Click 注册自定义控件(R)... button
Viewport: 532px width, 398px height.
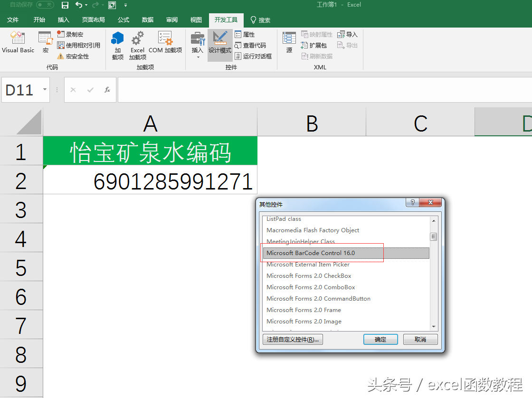point(293,339)
